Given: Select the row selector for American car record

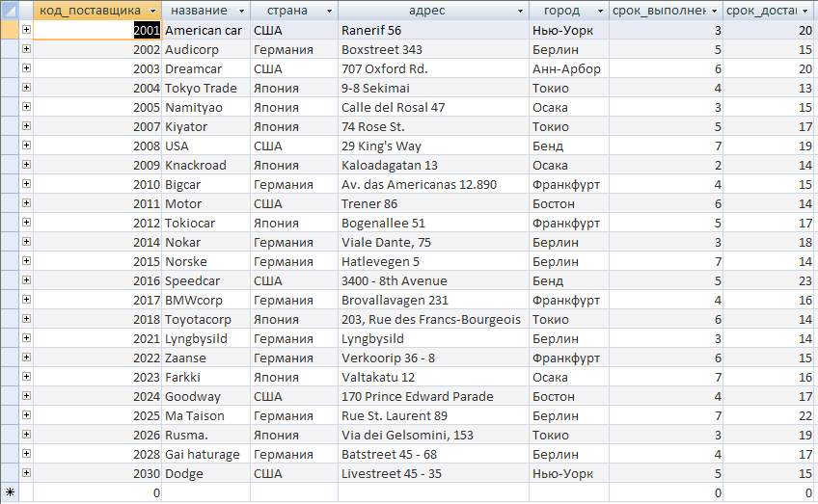Looking at the screenshot, I should coord(10,30).
